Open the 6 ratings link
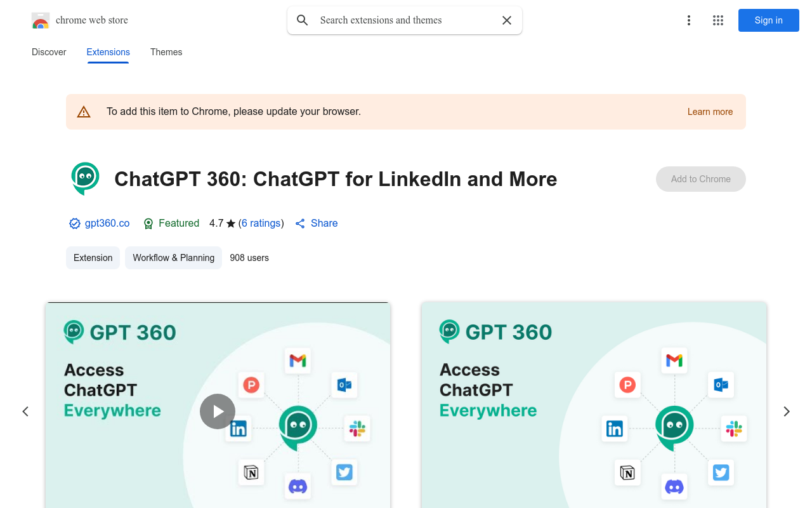This screenshot has width=812, height=508. coord(261,224)
